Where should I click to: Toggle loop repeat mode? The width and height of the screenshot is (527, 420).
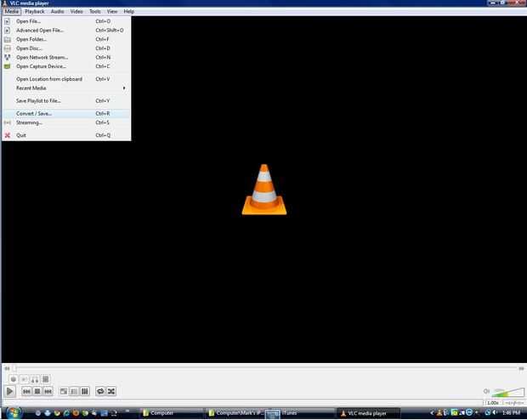(100, 391)
